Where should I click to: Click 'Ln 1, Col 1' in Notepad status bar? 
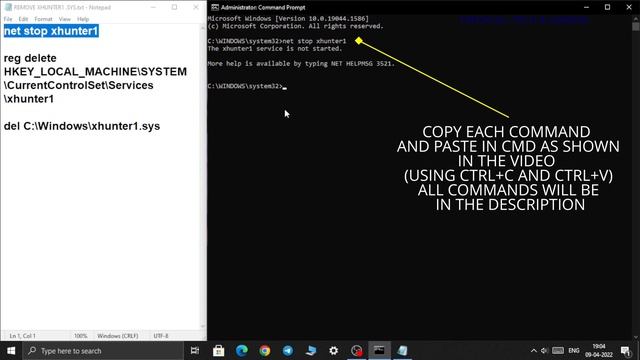coord(22,336)
